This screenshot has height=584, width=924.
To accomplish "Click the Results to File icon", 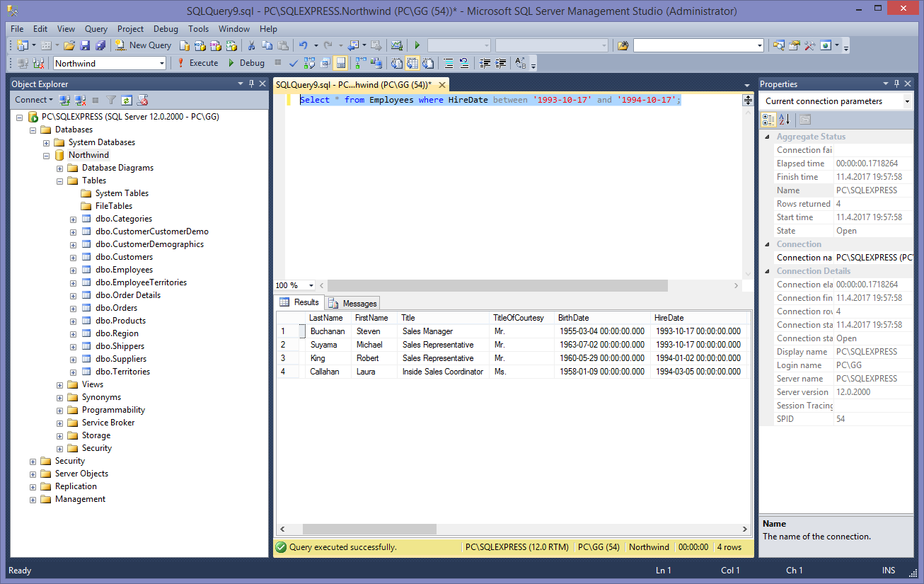I will click(x=428, y=63).
